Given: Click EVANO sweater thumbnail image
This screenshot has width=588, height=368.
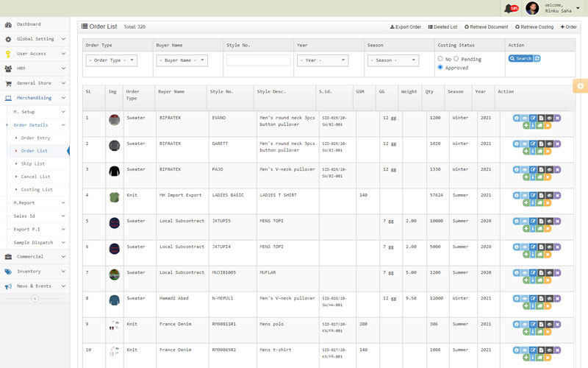Looking at the screenshot, I should point(115,120).
